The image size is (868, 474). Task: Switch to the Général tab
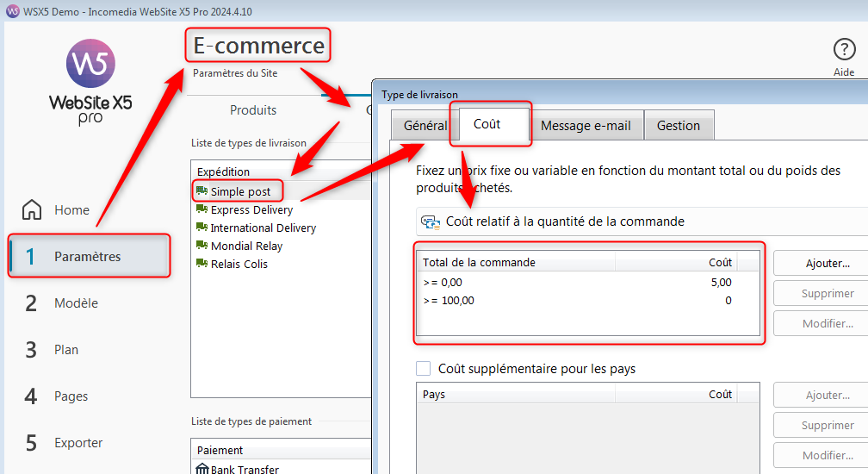[x=425, y=126]
